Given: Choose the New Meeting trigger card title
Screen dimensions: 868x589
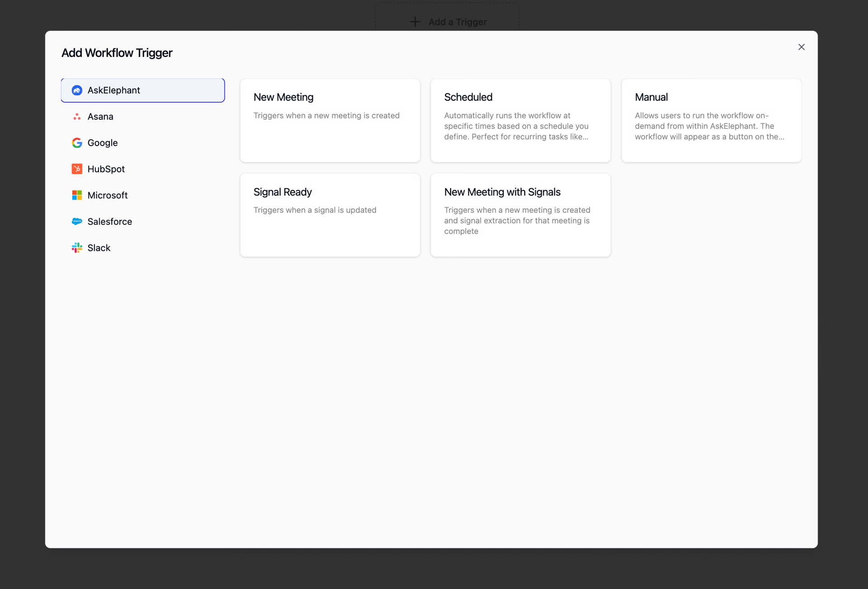Looking at the screenshot, I should (x=283, y=97).
